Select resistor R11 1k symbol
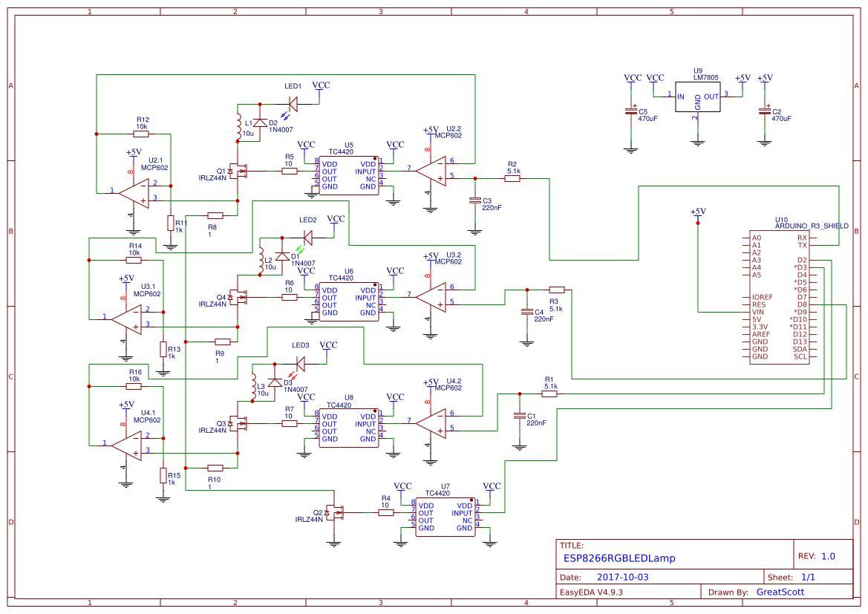 tap(171, 223)
